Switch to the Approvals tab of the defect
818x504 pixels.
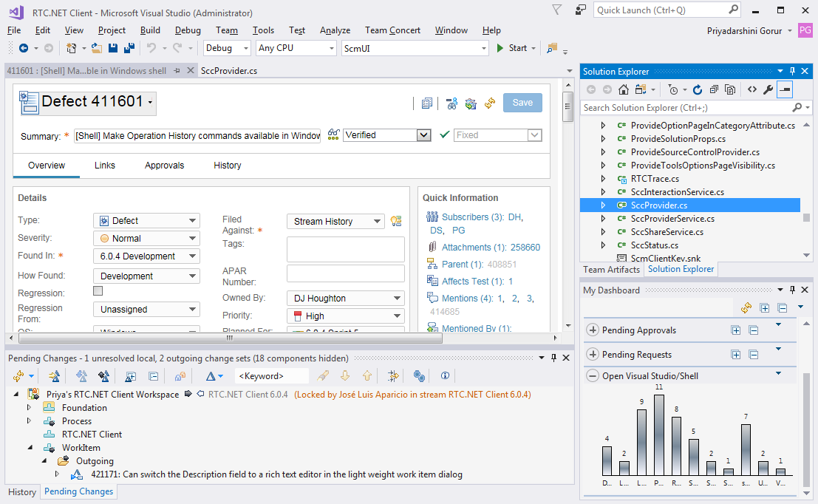(164, 166)
